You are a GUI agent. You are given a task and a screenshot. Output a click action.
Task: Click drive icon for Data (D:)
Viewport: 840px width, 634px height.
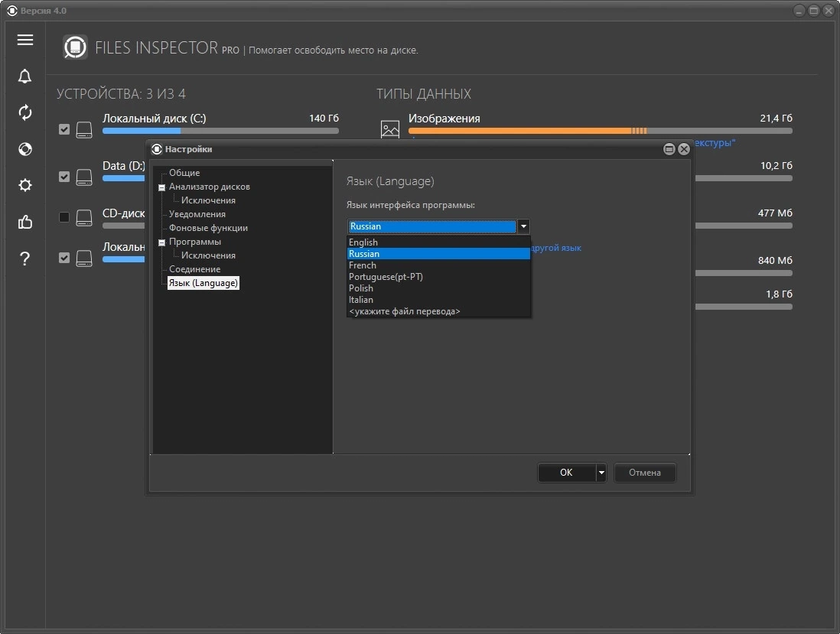(x=84, y=177)
